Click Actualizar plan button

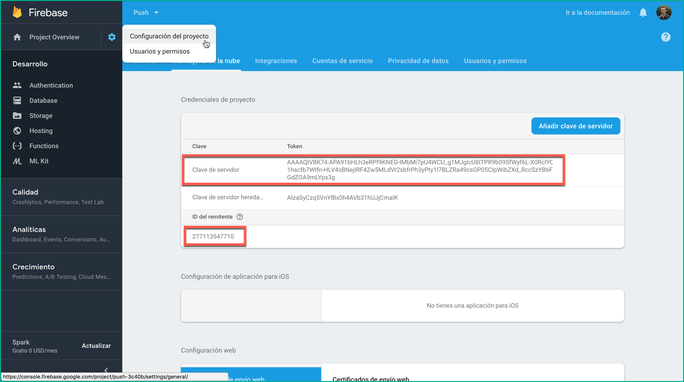[96, 346]
